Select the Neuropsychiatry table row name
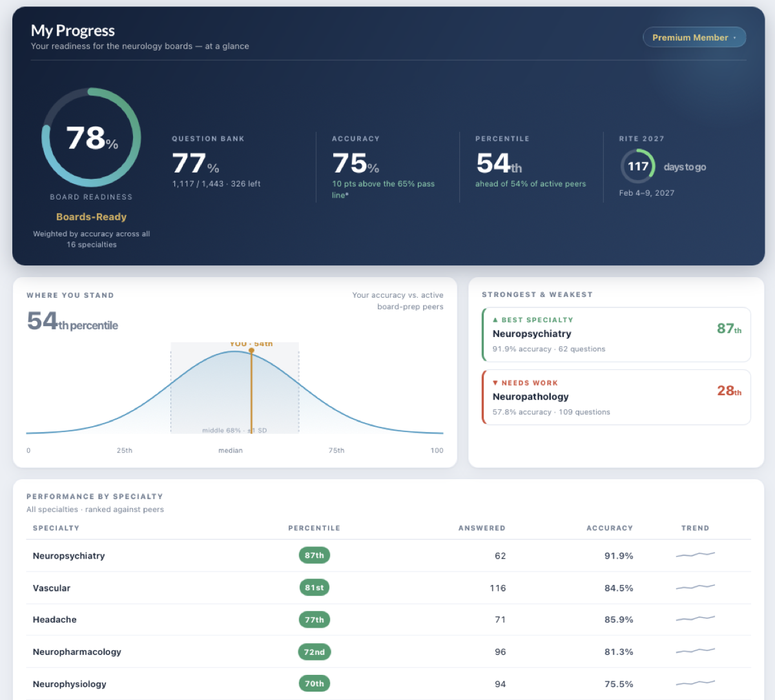Image resolution: width=775 pixels, height=700 pixels. pyautogui.click(x=69, y=556)
